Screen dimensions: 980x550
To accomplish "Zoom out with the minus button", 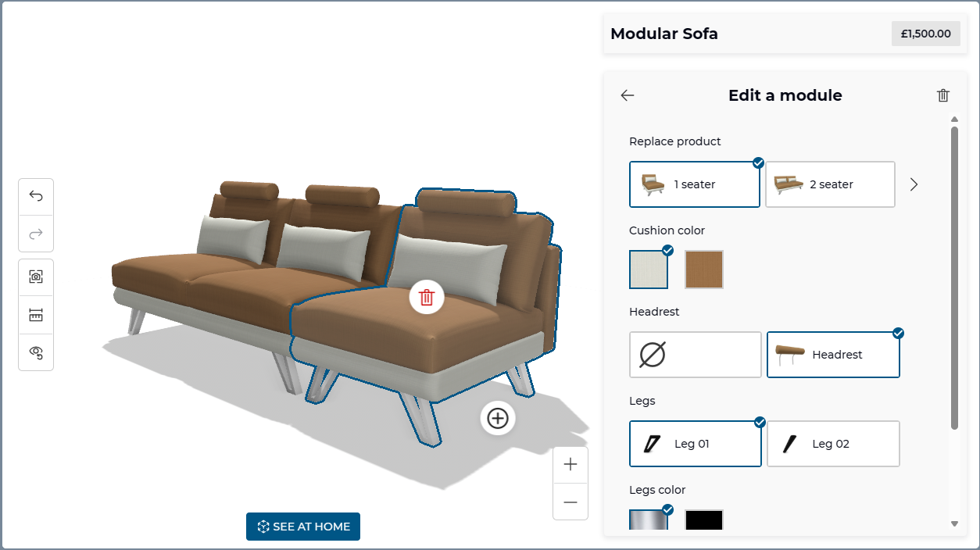I will (570, 502).
